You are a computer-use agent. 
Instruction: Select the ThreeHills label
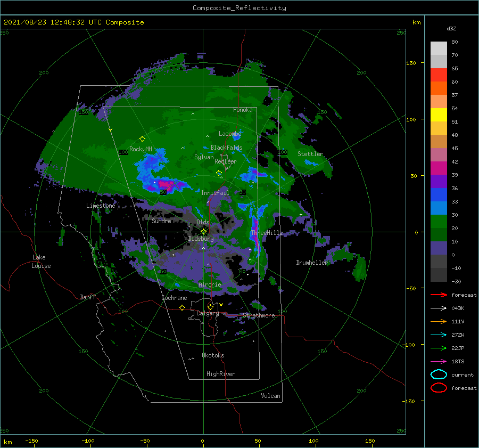tap(267, 233)
